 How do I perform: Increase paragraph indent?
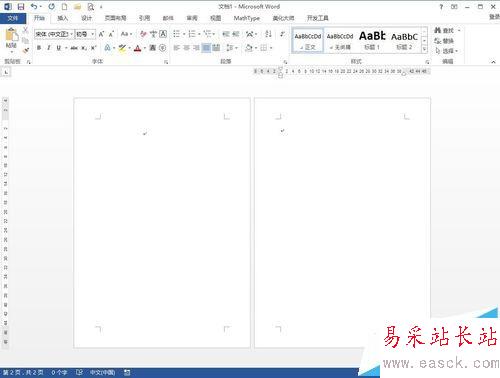click(x=236, y=34)
